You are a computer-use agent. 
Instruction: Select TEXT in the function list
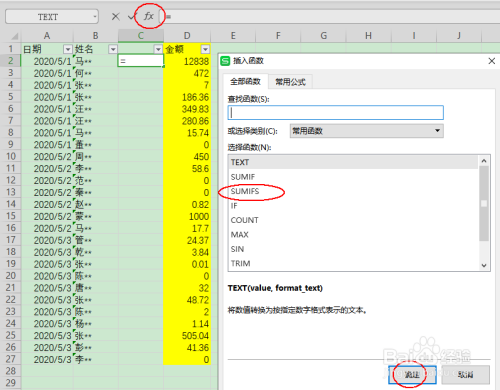coord(353,162)
